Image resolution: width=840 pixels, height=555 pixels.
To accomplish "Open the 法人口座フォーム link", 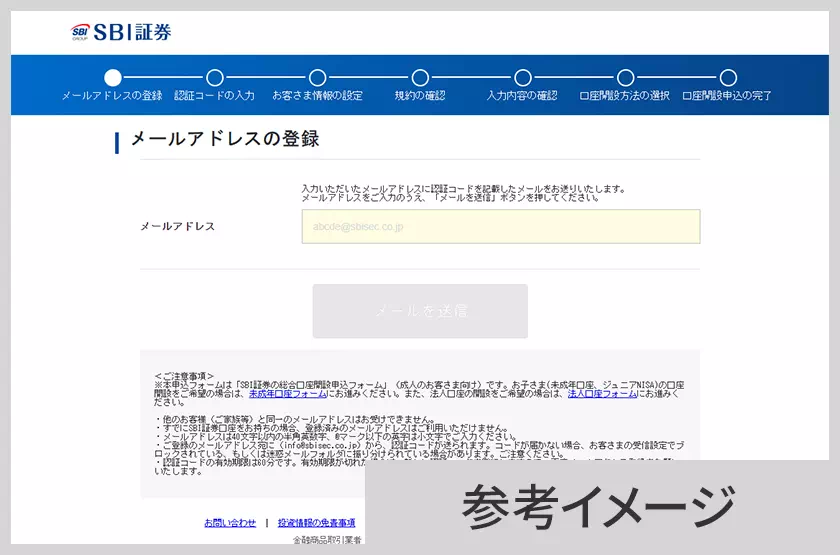I will [x=602, y=394].
